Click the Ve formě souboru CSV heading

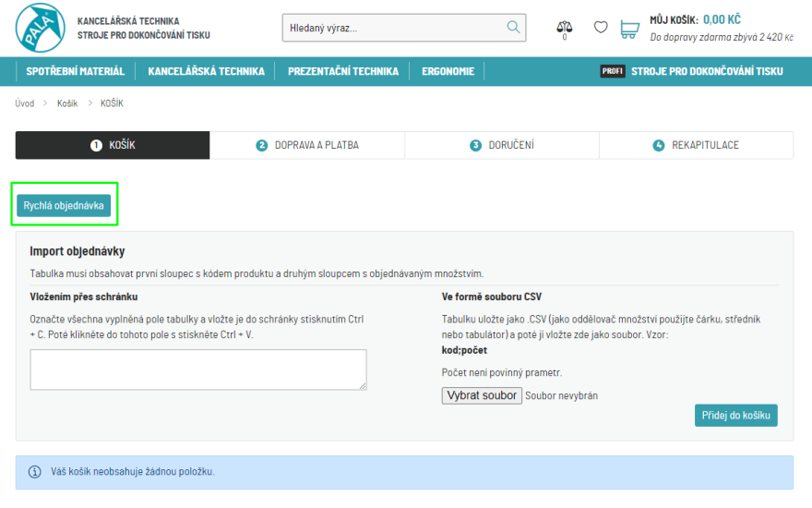[x=492, y=296]
